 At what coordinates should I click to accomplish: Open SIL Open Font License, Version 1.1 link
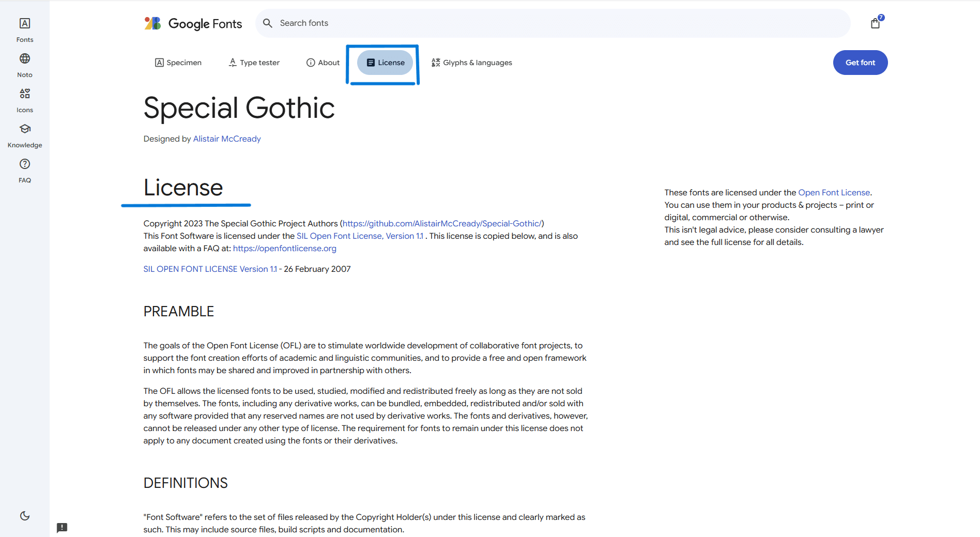click(x=360, y=236)
